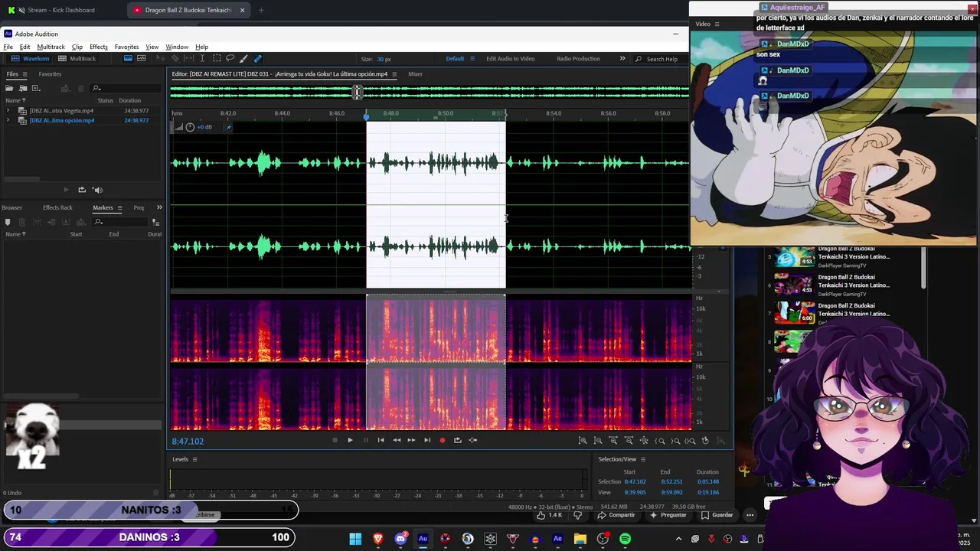980x551 pixels.
Task: Zoom in at the out point
Action: coord(675,440)
